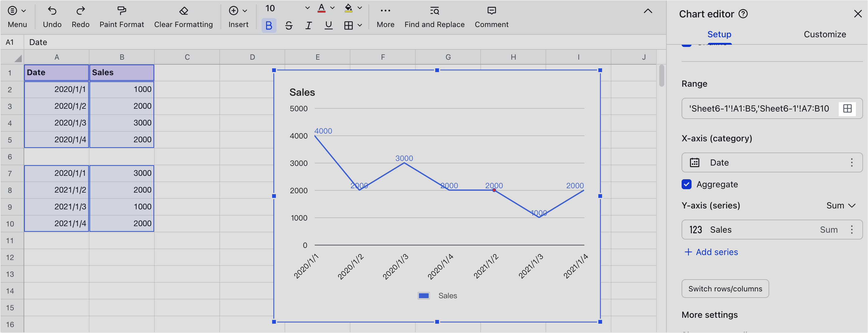This screenshot has width=868, height=333.
Task: Toggle bold formatting
Action: click(268, 25)
